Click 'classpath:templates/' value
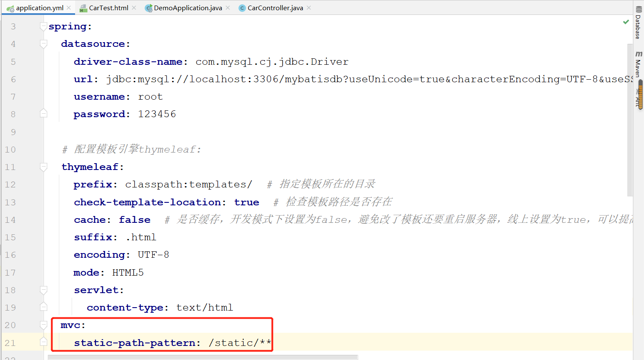This screenshot has width=644, height=360. click(189, 184)
